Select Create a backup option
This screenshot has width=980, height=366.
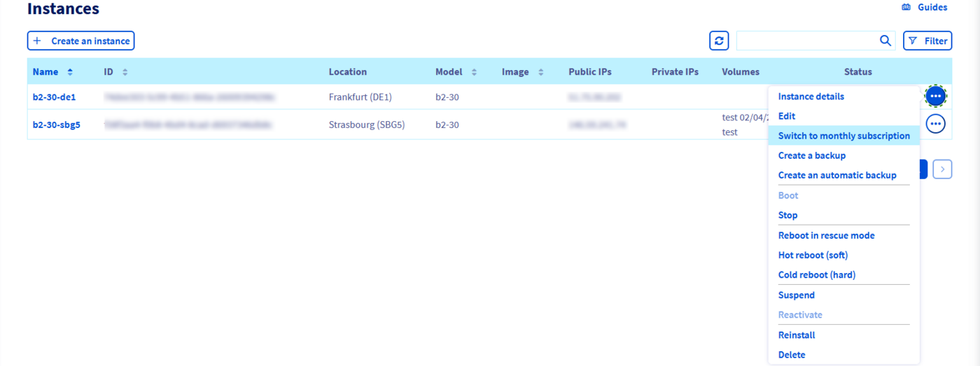pos(811,155)
